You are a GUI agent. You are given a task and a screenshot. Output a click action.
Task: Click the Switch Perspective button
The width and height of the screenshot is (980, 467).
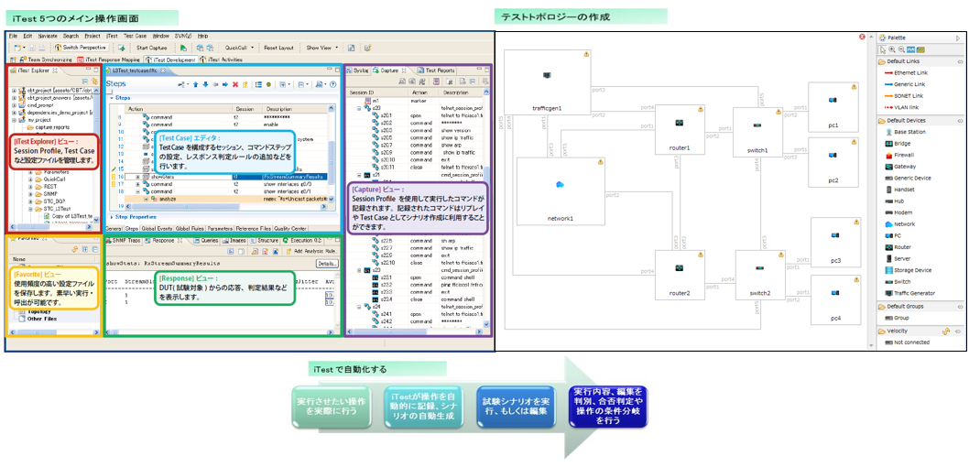81,48
